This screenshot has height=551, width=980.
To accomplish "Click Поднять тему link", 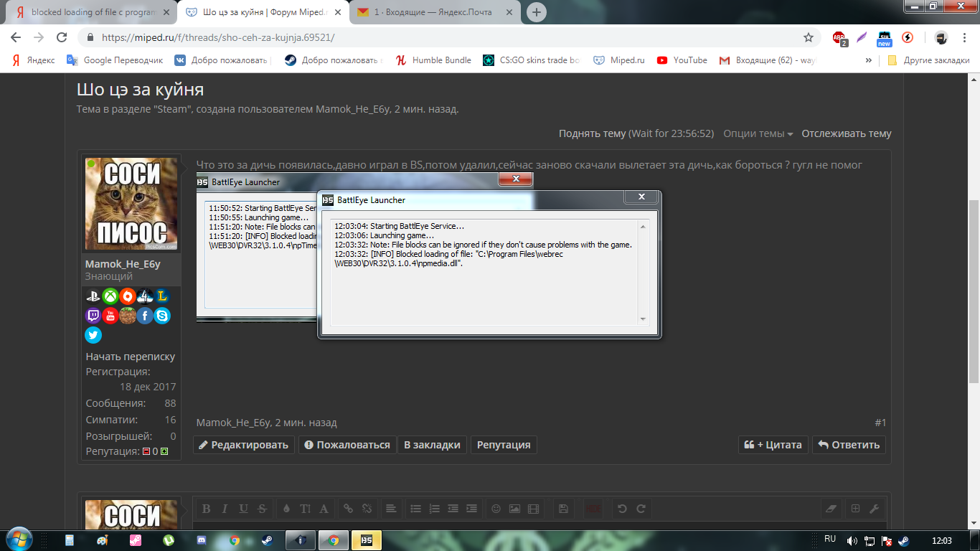I will pyautogui.click(x=593, y=133).
